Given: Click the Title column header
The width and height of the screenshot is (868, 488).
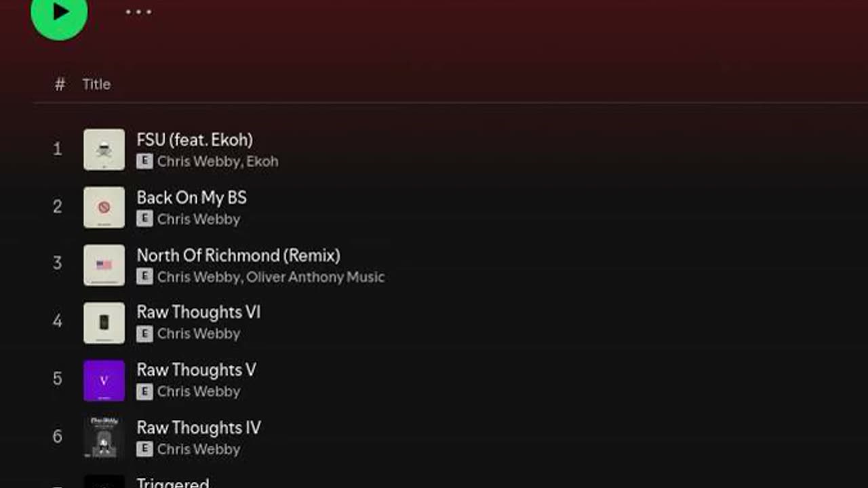Looking at the screenshot, I should tap(96, 84).
